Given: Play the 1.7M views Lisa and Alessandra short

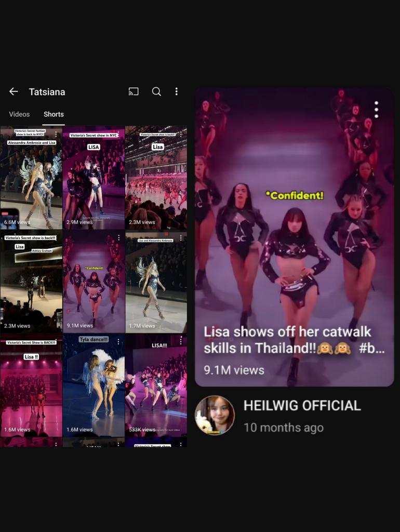Looking at the screenshot, I should coord(156,282).
